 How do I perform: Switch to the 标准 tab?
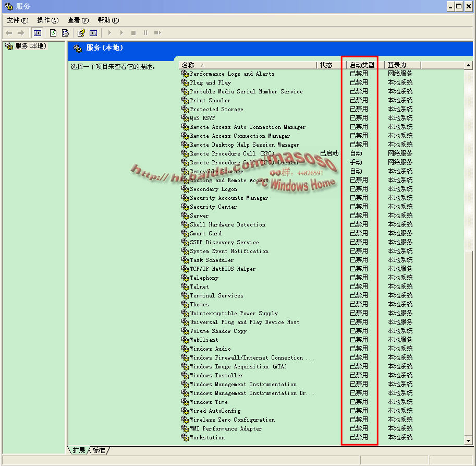(x=99, y=450)
